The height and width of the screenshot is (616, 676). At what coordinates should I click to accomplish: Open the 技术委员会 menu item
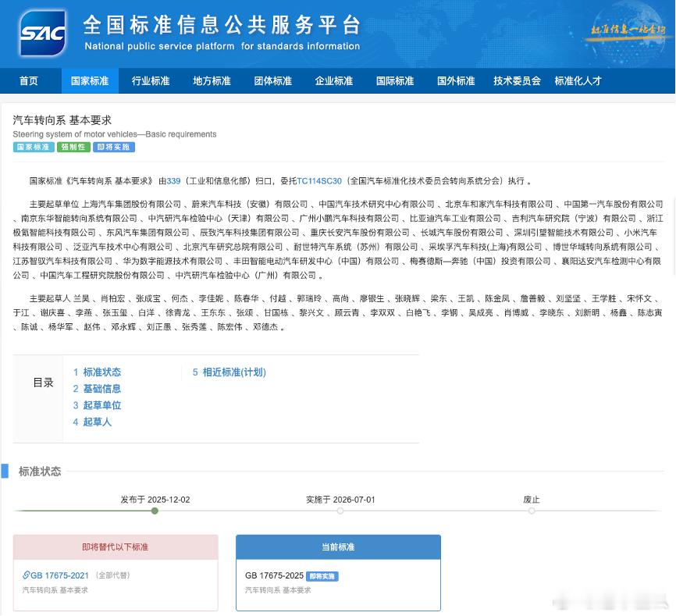pyautogui.click(x=517, y=80)
